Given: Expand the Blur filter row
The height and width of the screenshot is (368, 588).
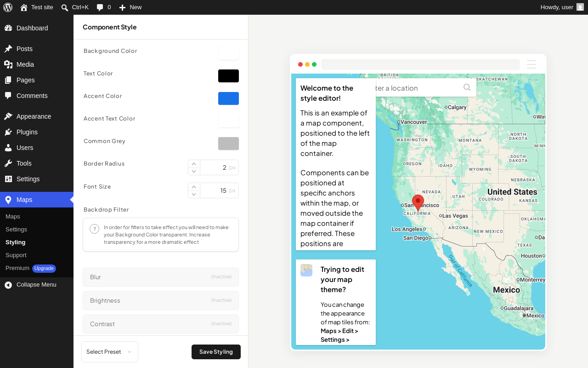Looking at the screenshot, I should [x=161, y=277].
